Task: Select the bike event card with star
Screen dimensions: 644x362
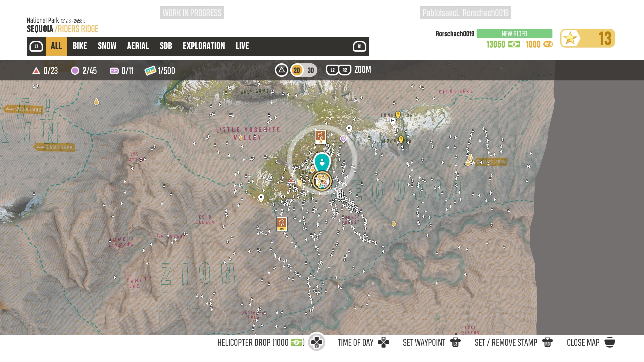Action: [x=320, y=137]
